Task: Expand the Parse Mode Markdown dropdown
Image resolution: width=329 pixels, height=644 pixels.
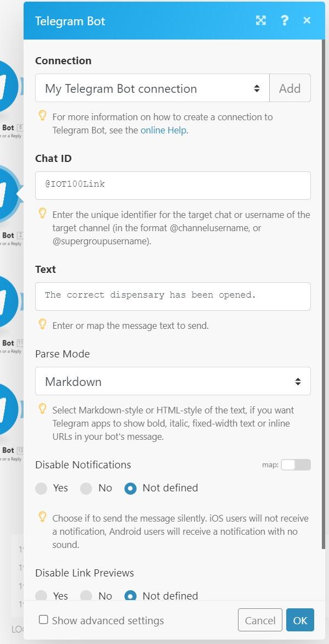Action: (x=173, y=382)
